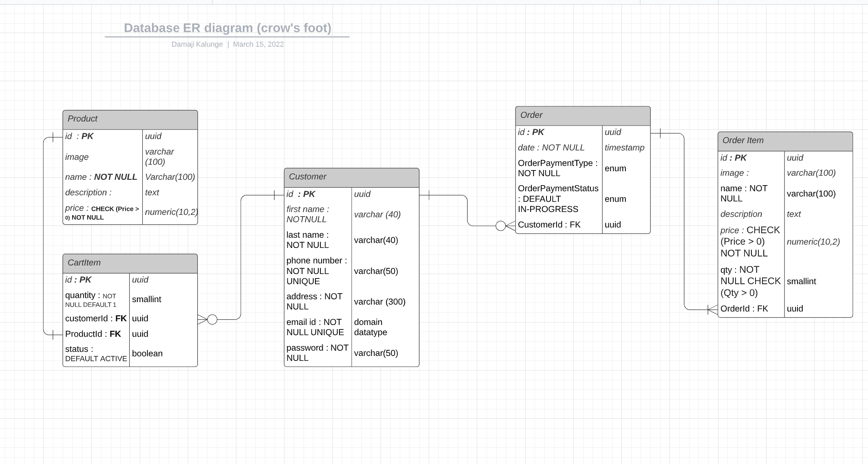
Task: Click the crow's foot connector at OrderId FK
Action: pyautogui.click(x=712, y=310)
